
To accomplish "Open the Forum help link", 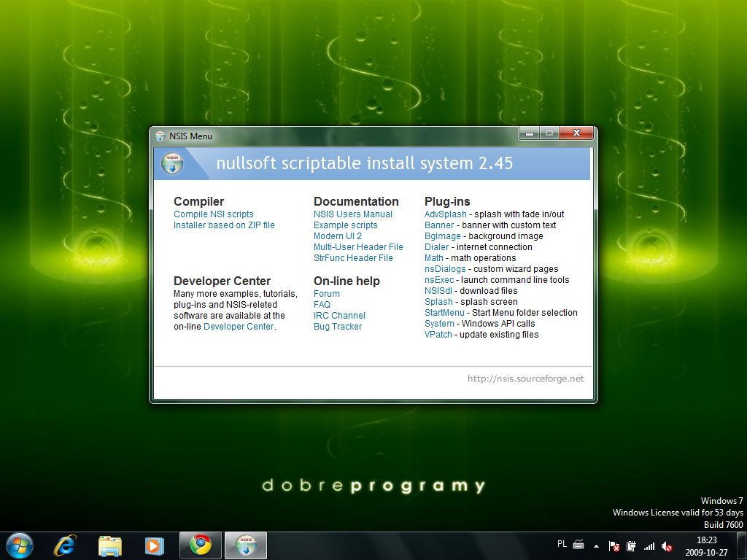I will coord(327,294).
